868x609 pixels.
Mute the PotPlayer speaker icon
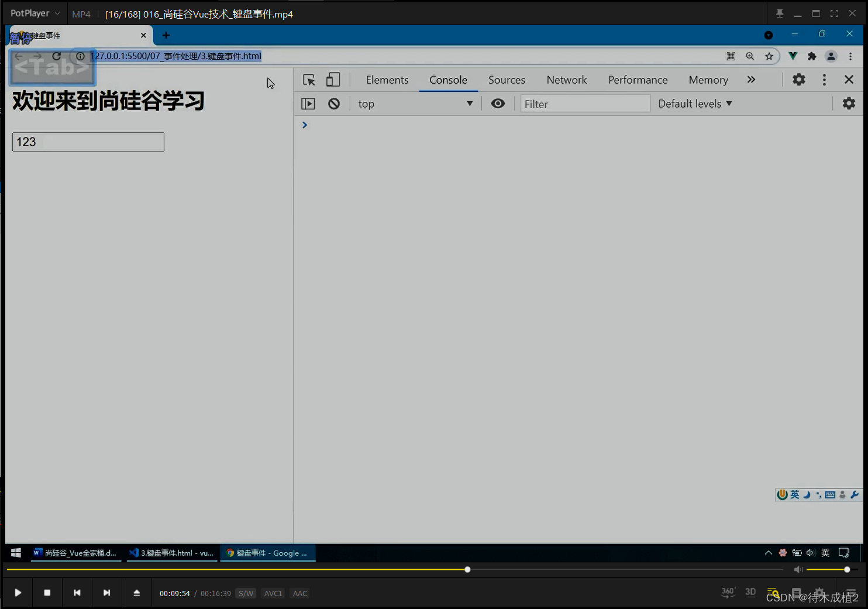[x=798, y=569]
